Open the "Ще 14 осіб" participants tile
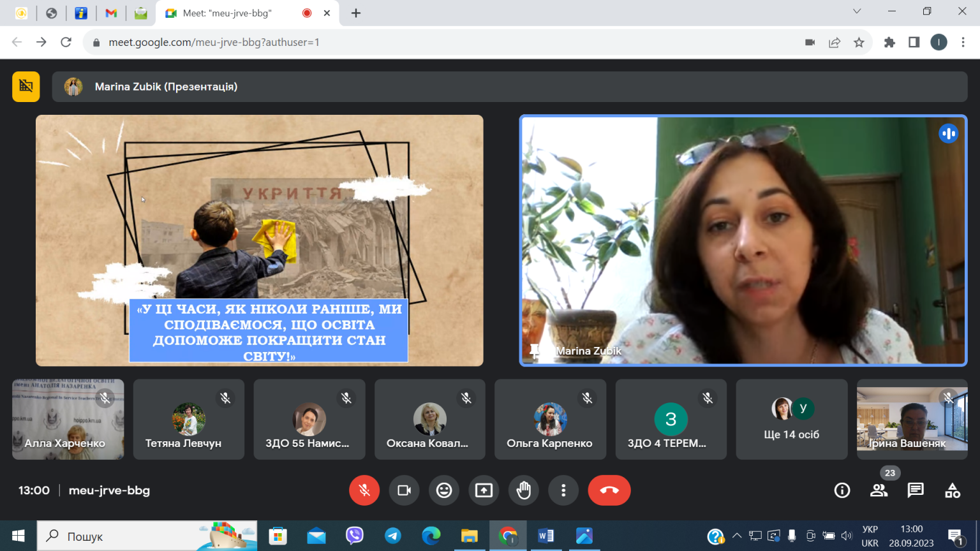Viewport: 980px width, 551px height. point(792,420)
